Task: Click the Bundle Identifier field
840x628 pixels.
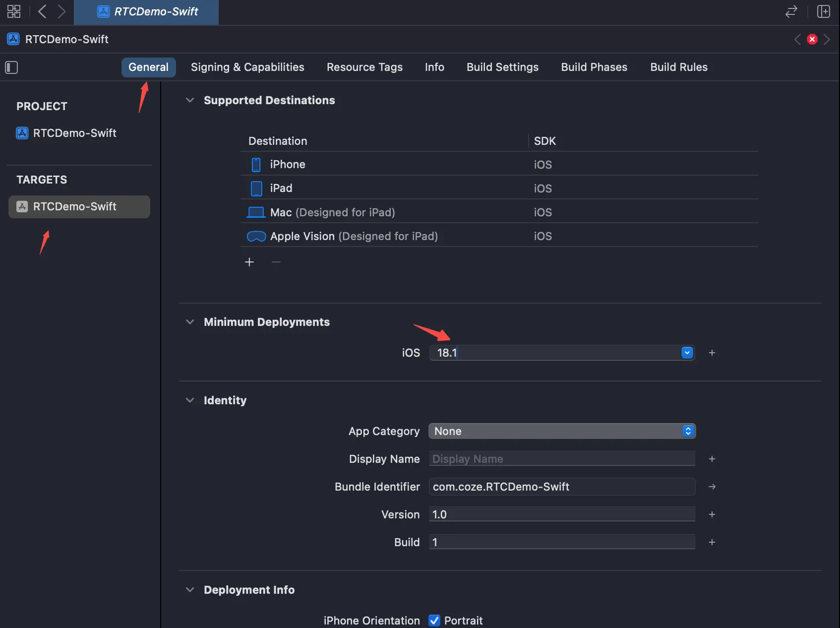Action: (562, 487)
